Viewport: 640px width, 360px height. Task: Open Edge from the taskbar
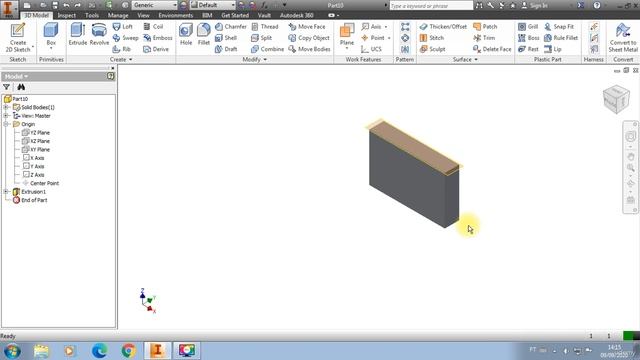[99, 351]
